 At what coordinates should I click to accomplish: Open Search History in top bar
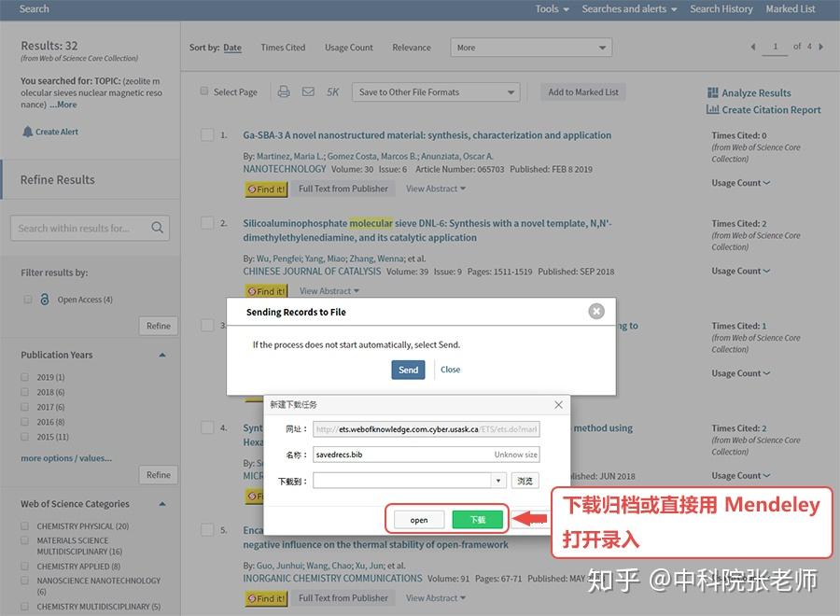coord(721,8)
